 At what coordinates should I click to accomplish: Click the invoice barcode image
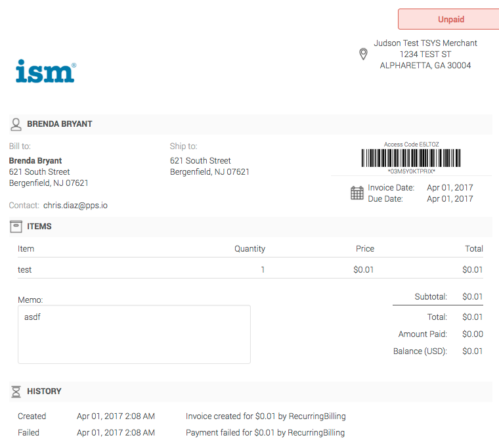pyautogui.click(x=411, y=158)
